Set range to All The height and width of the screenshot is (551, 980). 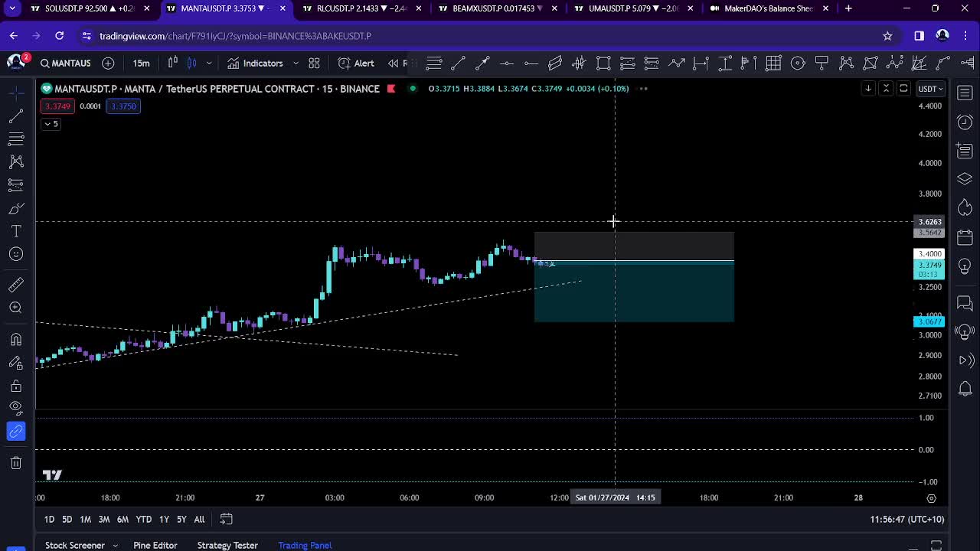point(199,519)
